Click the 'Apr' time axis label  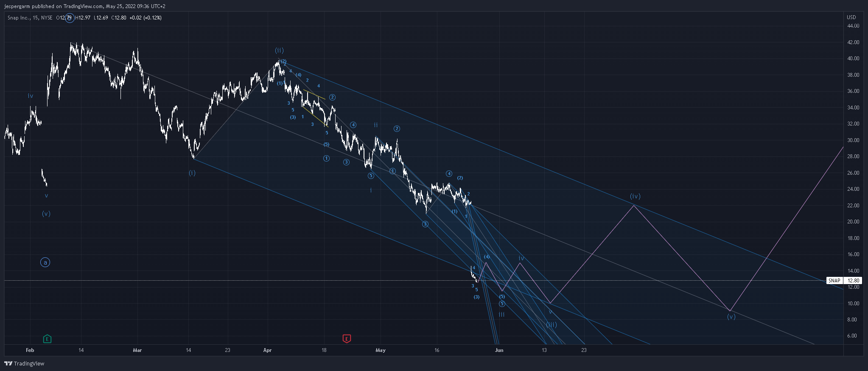point(267,350)
